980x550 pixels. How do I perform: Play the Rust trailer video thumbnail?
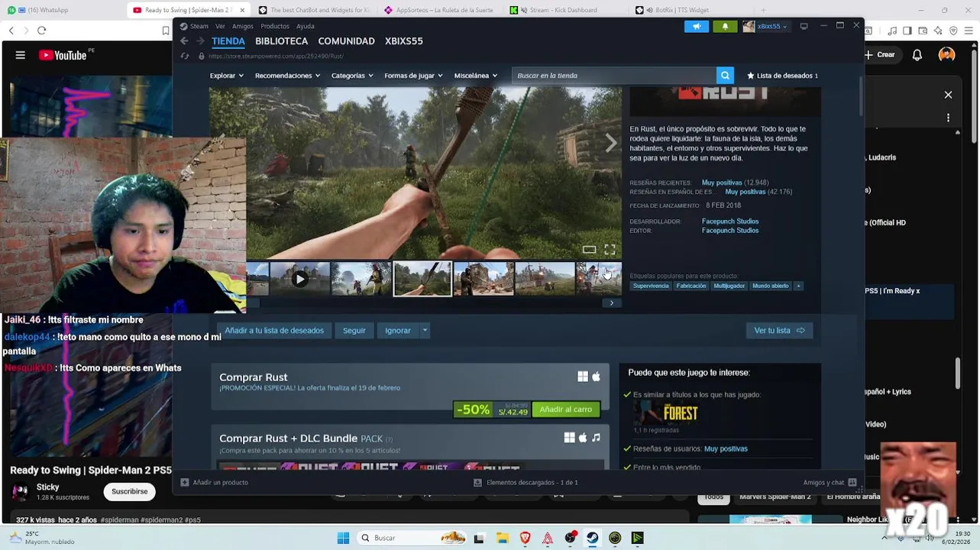click(299, 279)
